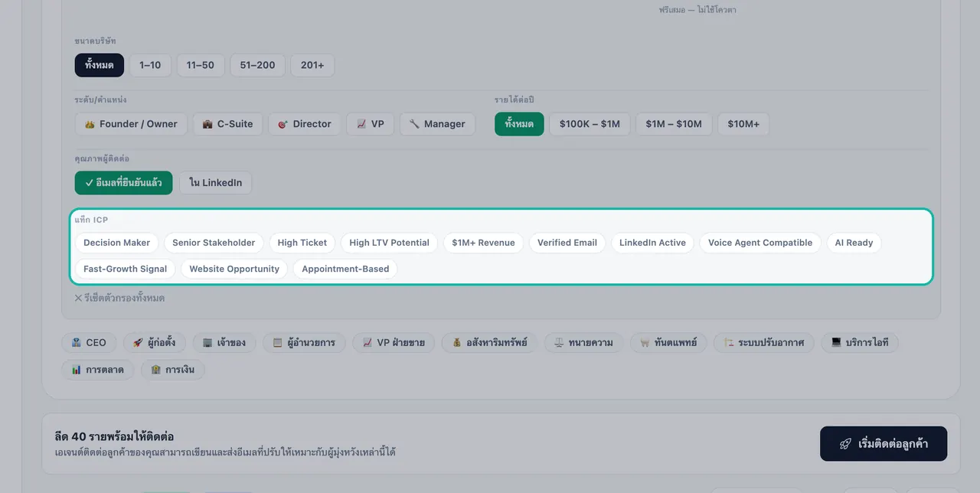The width and height of the screenshot is (980, 493).
Task: Add the Verified Email ICP tag
Action: (x=567, y=243)
